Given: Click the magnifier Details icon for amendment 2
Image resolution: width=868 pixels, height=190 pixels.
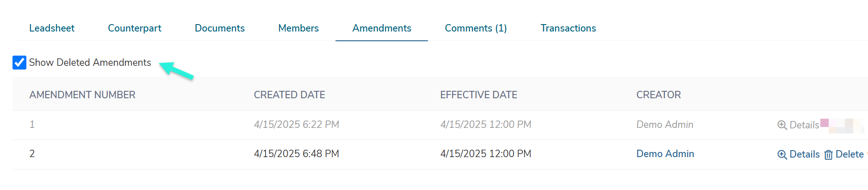Looking at the screenshot, I should pyautogui.click(x=782, y=154).
